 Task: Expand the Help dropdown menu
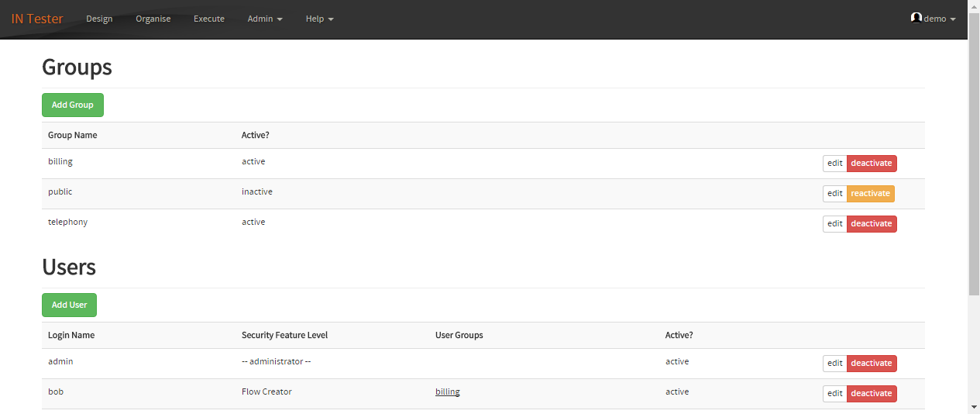319,19
